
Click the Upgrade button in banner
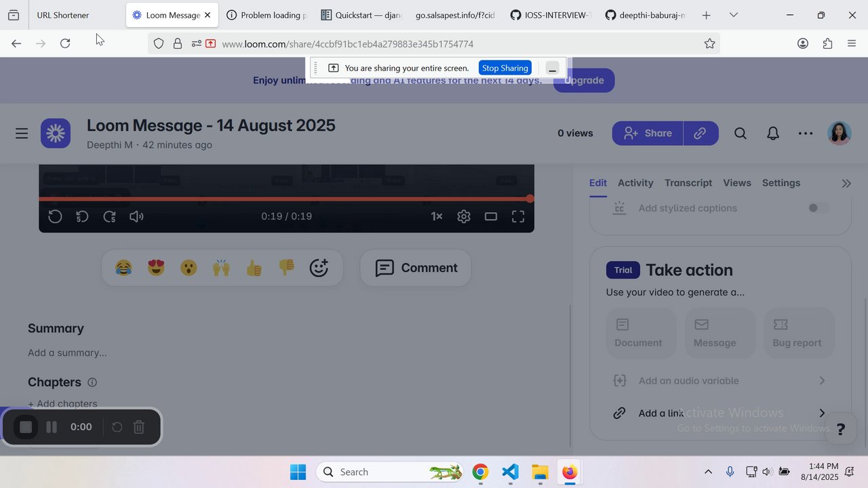(584, 80)
